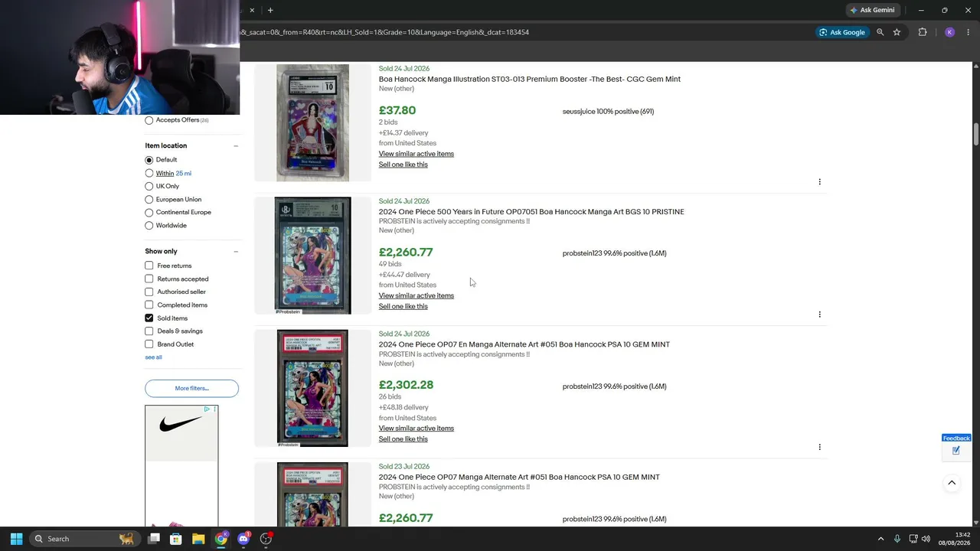Enable the Brand Outlet checkbox
The image size is (980, 551).
(x=149, y=344)
